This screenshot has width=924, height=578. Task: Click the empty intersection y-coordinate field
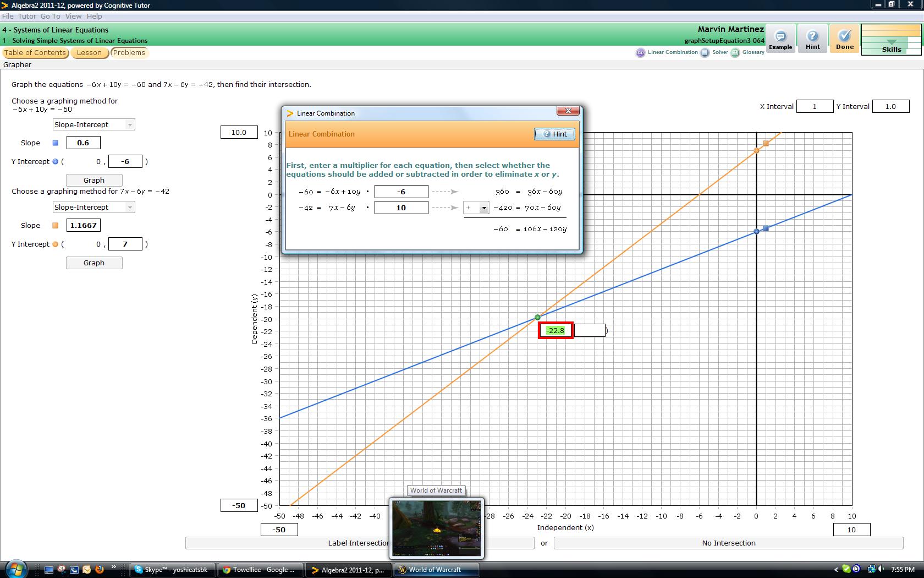pyautogui.click(x=590, y=330)
